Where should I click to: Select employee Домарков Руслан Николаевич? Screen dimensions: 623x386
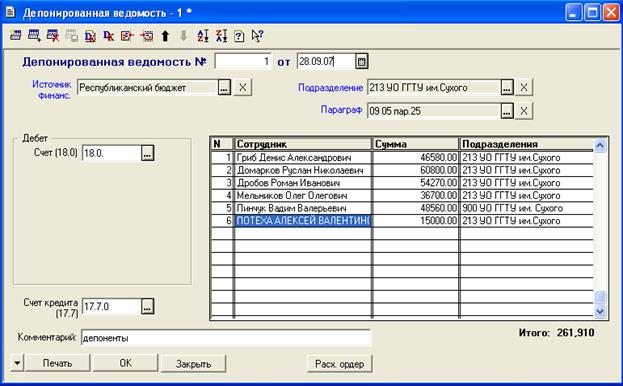point(303,170)
